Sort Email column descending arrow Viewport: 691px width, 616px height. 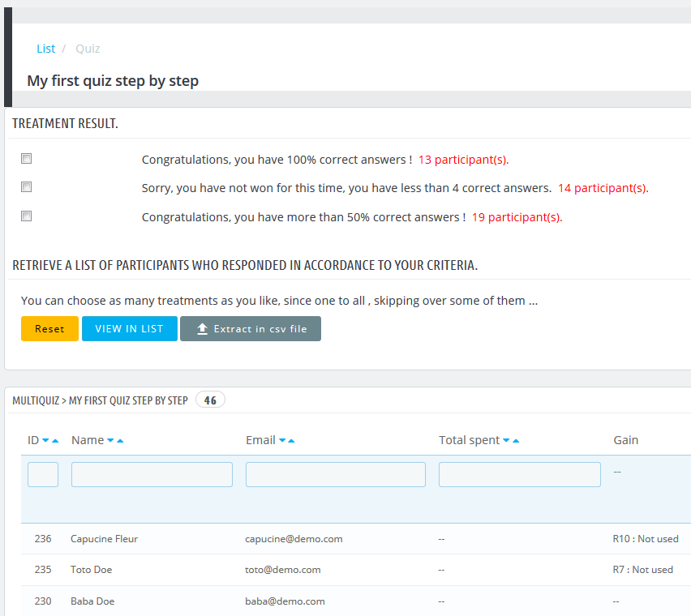pos(282,441)
